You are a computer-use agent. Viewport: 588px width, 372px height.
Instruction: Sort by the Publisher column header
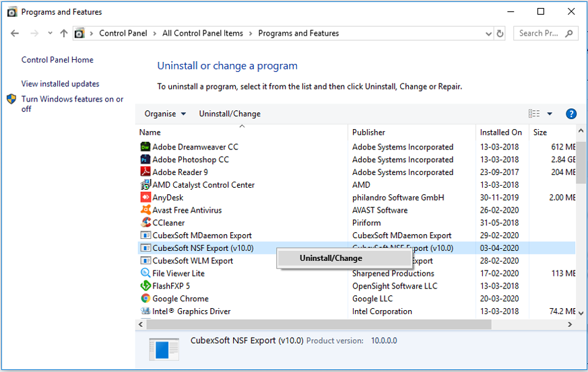click(412, 133)
